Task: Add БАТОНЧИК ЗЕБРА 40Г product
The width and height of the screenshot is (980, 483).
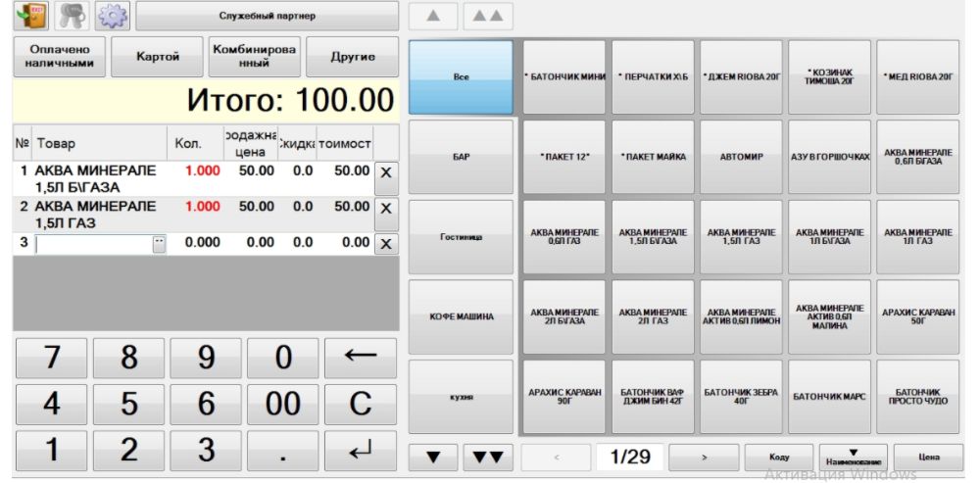Action: point(741,397)
